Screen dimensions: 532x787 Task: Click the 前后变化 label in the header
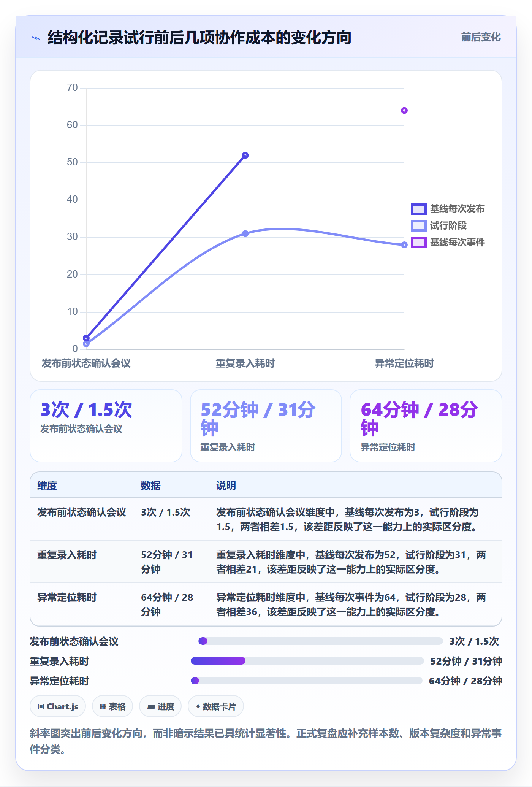tap(481, 37)
